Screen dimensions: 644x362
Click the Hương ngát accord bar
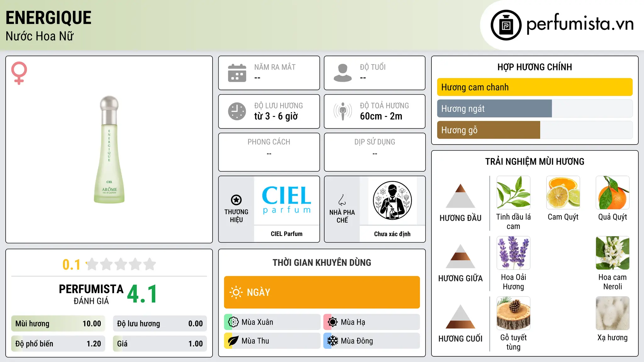pyautogui.click(x=535, y=108)
